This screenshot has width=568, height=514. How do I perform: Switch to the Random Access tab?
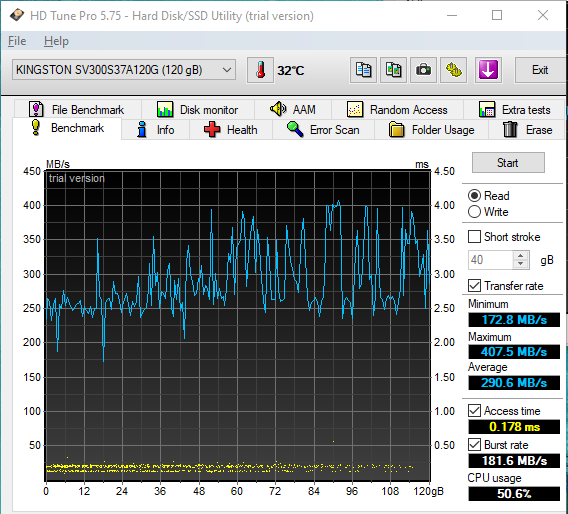(397, 109)
